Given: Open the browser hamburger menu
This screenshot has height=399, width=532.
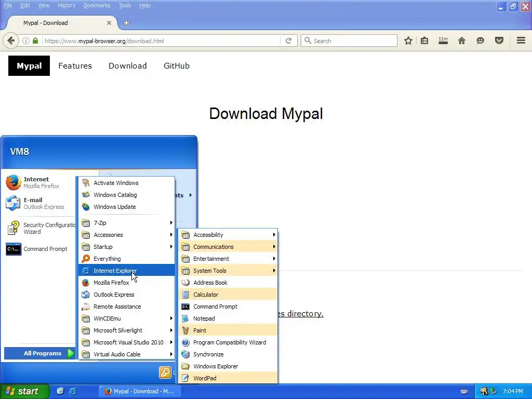Looking at the screenshot, I should pyautogui.click(x=521, y=41).
